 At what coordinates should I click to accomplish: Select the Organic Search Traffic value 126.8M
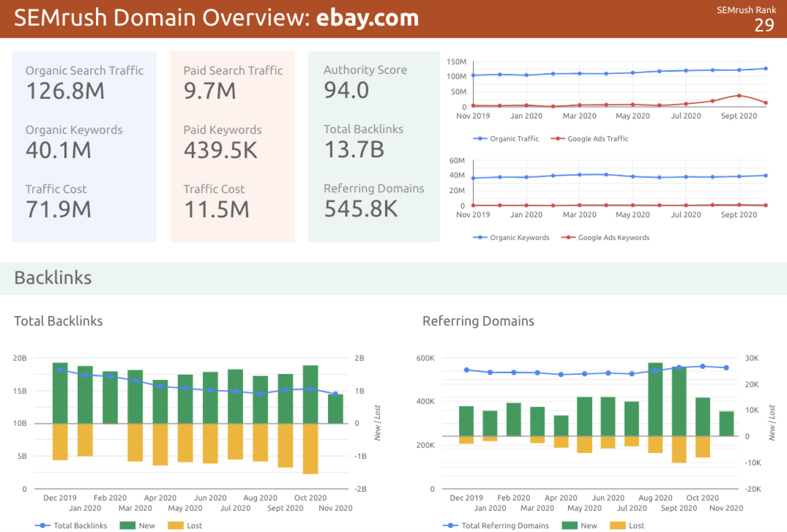coord(65,91)
